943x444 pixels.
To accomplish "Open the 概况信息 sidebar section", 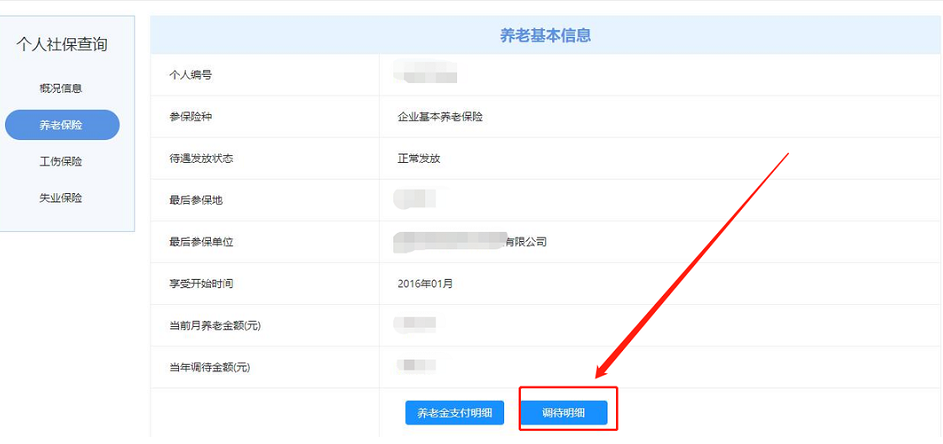I will coord(61,88).
